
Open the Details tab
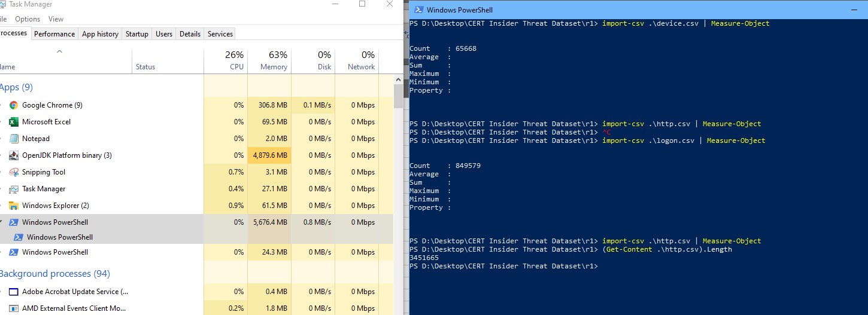coord(190,34)
